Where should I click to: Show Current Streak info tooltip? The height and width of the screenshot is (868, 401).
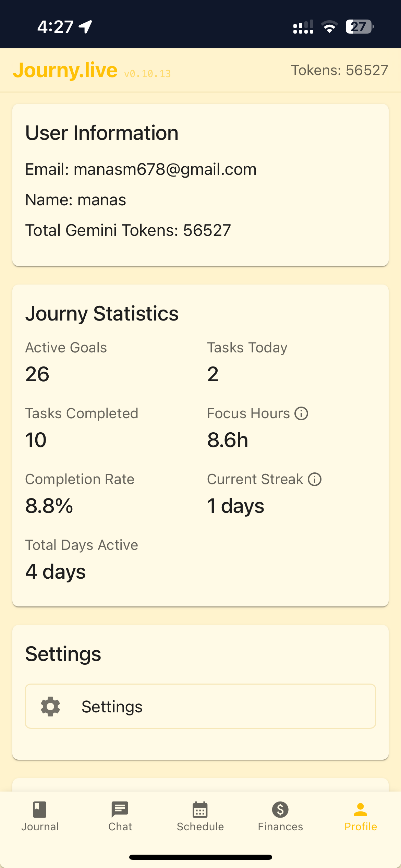click(315, 479)
